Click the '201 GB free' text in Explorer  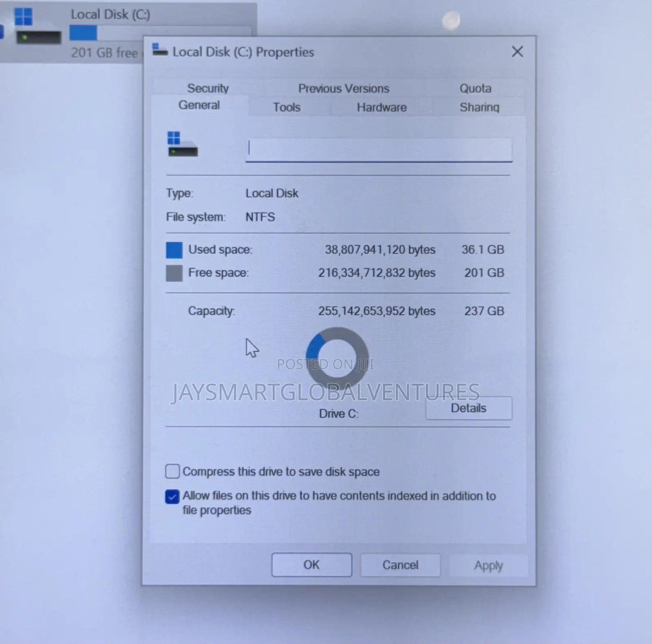[105, 53]
